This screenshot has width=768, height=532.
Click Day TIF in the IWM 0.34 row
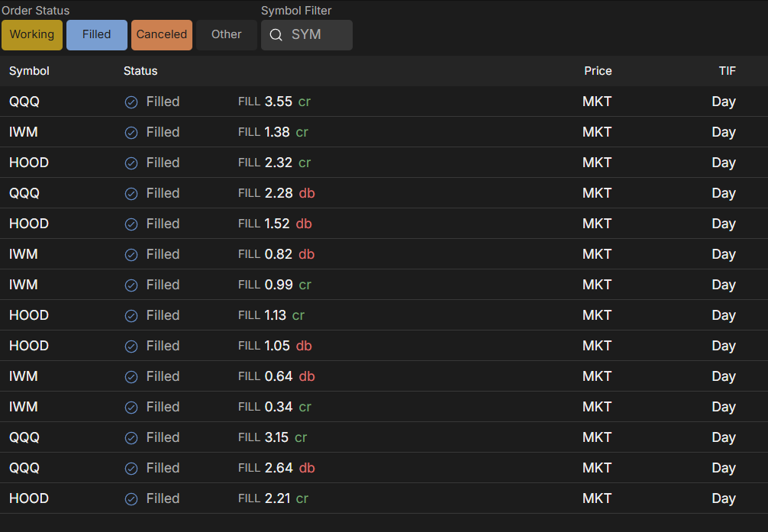coord(724,407)
